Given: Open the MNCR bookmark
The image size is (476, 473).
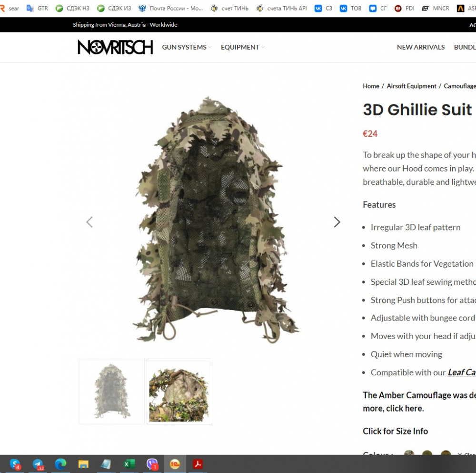Looking at the screenshot, I should 436,8.
